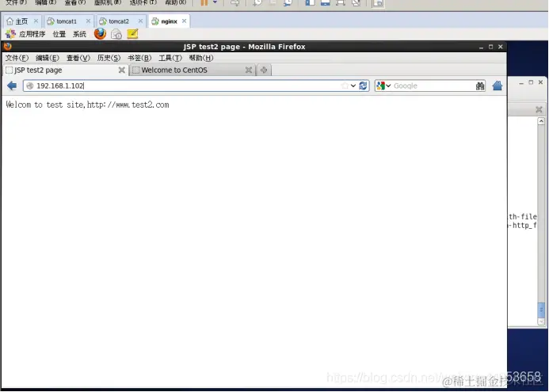Image resolution: width=549 pixels, height=392 pixels.
Task: Minimize the background window behind Firefox
Action: (521, 82)
